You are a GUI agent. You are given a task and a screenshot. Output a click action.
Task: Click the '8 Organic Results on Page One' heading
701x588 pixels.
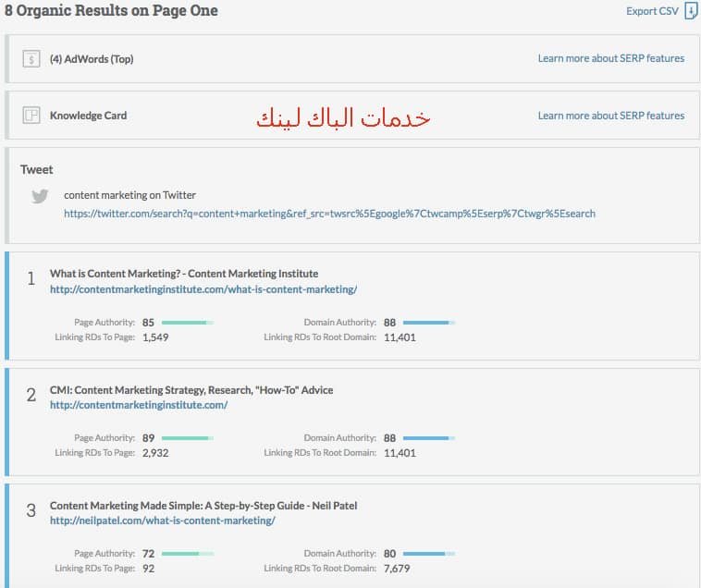click(111, 11)
